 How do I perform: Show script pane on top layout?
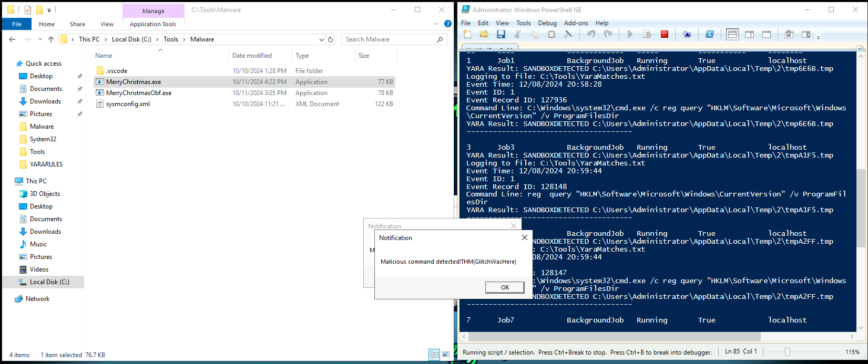point(732,34)
